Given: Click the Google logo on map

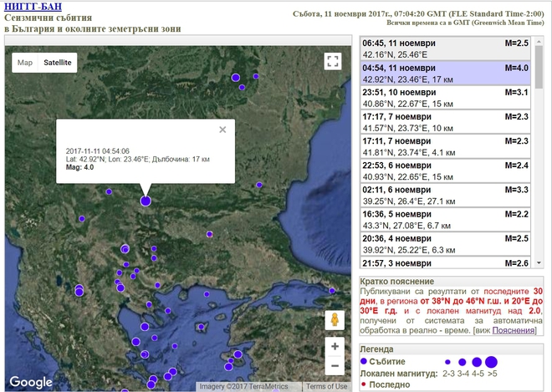Looking at the screenshot, I should [31, 382].
